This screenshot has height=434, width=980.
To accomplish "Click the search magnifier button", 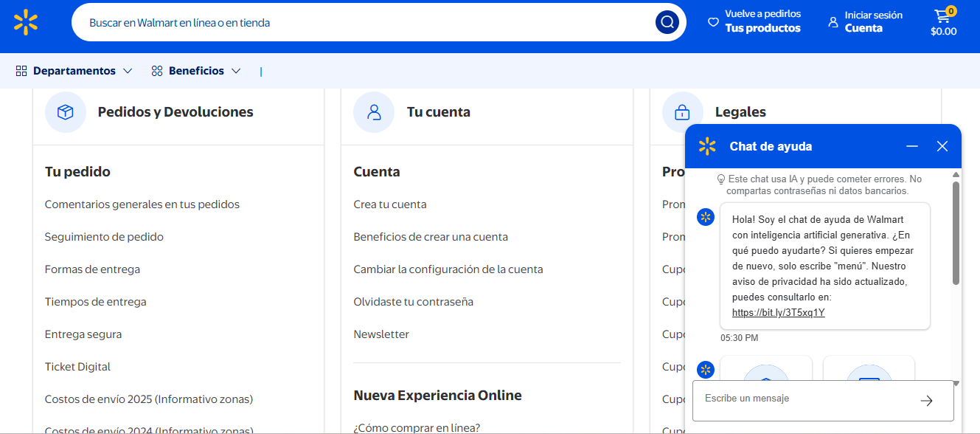I will [x=667, y=22].
